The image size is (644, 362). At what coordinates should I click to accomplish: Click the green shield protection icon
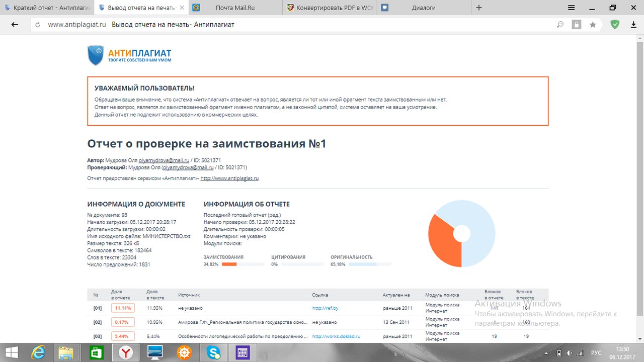tap(615, 24)
